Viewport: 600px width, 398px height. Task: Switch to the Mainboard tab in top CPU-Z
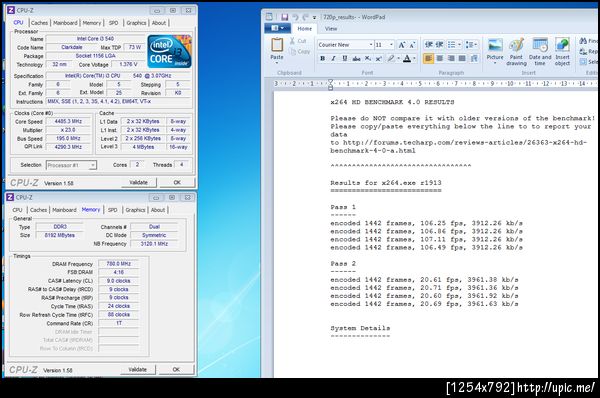coord(65,23)
